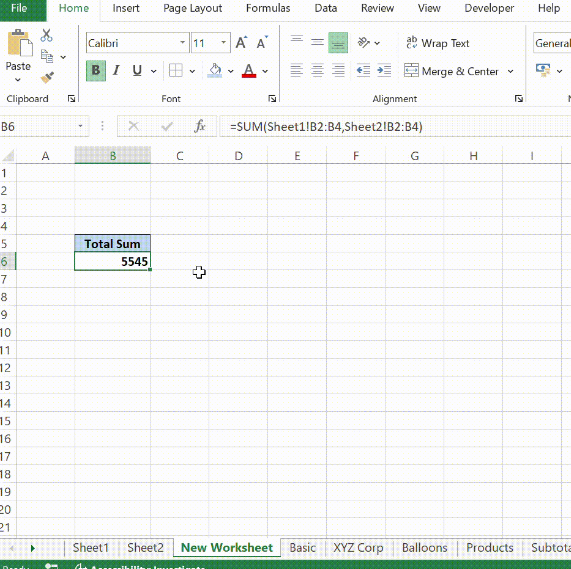Apply fill color bucket
571x569 pixels.
(x=214, y=70)
